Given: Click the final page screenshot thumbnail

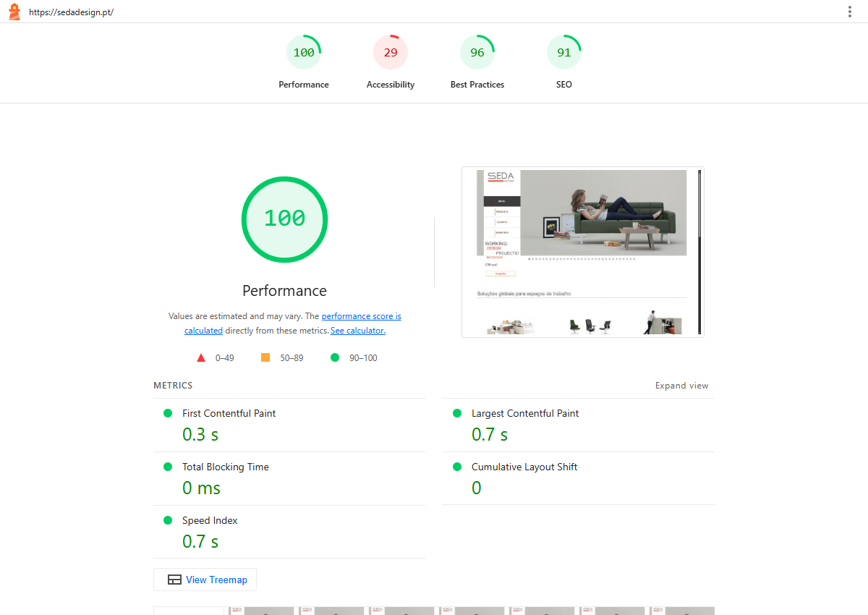Looking at the screenshot, I should point(583,252).
